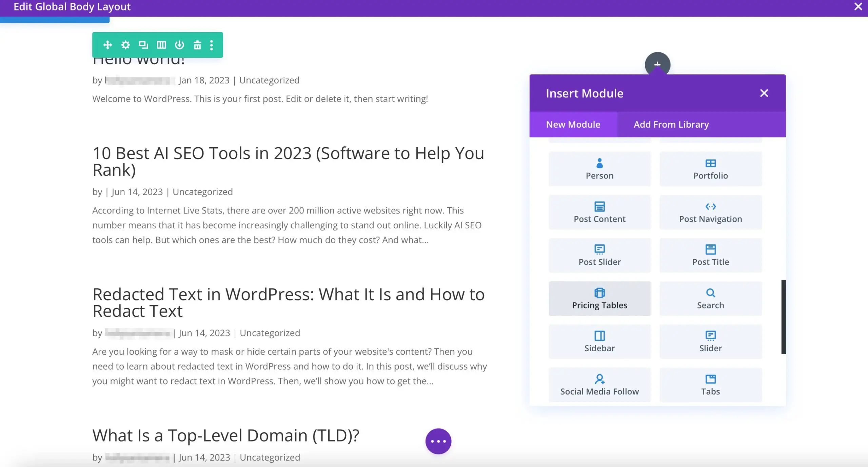Screen dimensions: 868x467
Task: Click the Search module icon
Action: pos(711,293)
